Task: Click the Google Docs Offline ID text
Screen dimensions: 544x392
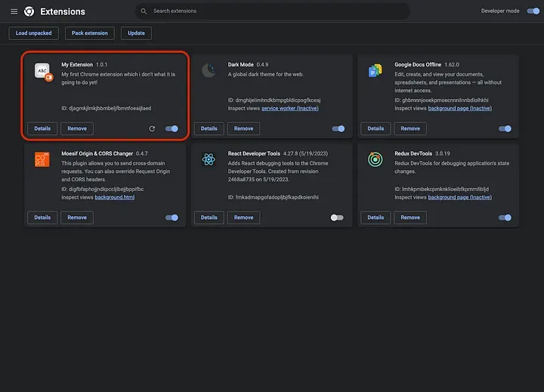Action: (441, 100)
